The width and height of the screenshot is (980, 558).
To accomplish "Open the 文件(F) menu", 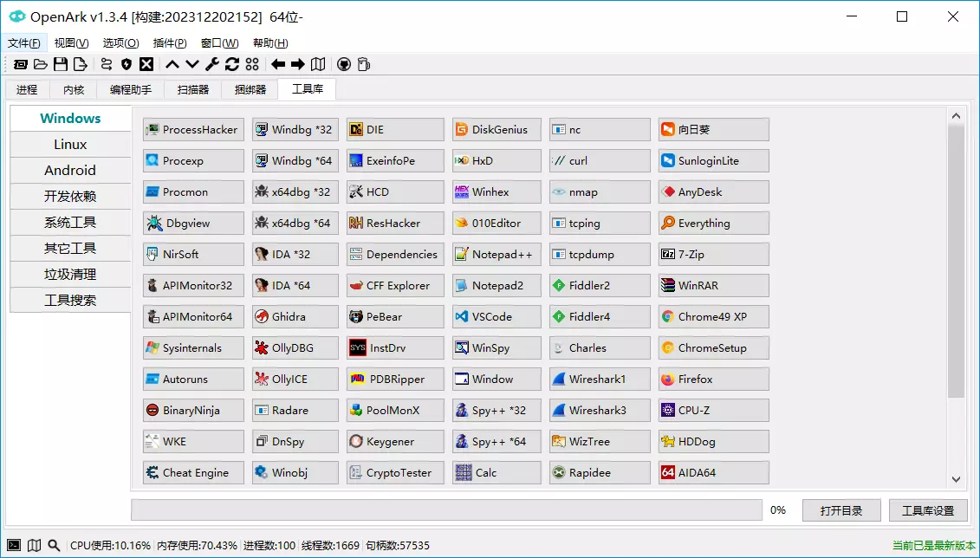I will coord(24,43).
